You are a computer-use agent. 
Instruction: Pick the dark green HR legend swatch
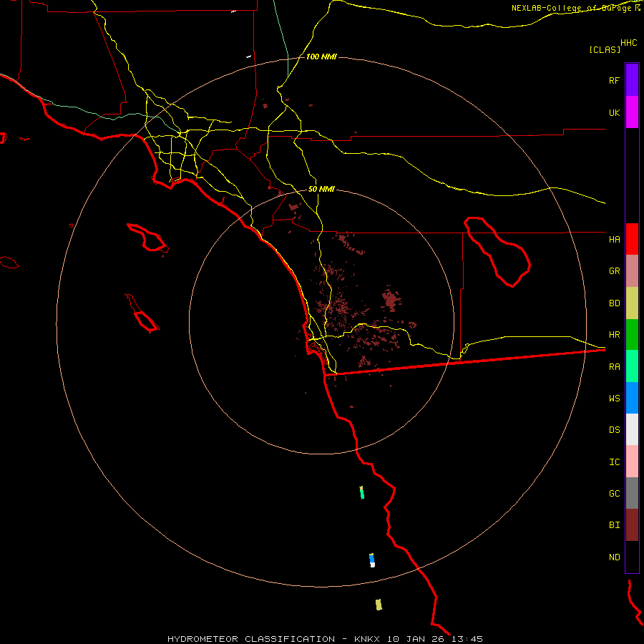pyautogui.click(x=632, y=335)
